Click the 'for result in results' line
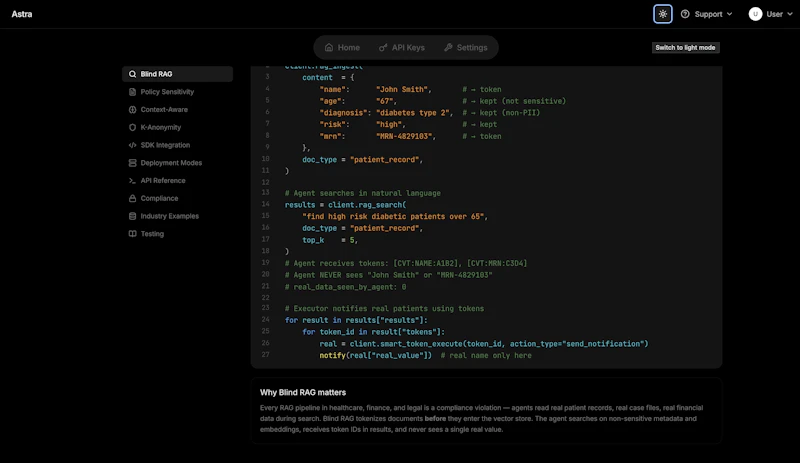The image size is (800, 463). pyautogui.click(x=356, y=320)
